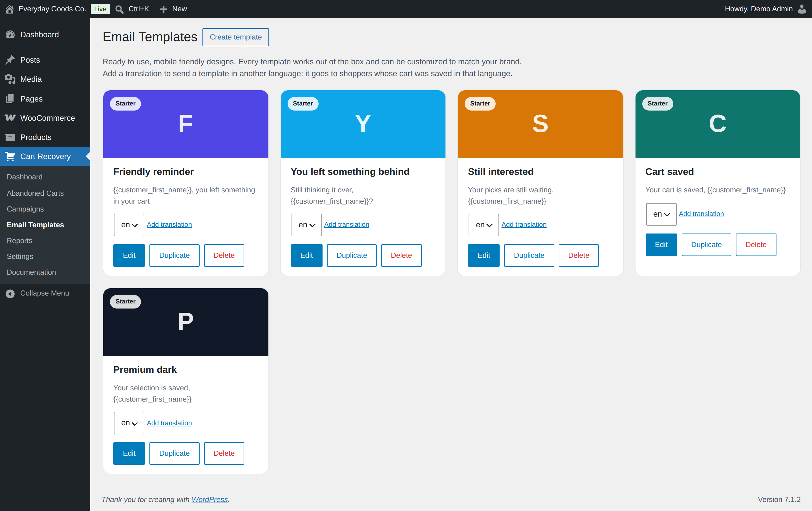This screenshot has height=511, width=812.
Task: Click the plus icon next to New
Action: [x=164, y=9]
